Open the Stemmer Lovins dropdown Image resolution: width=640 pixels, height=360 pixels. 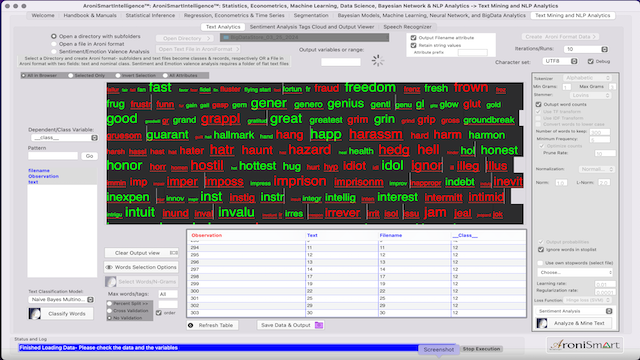pos(590,95)
